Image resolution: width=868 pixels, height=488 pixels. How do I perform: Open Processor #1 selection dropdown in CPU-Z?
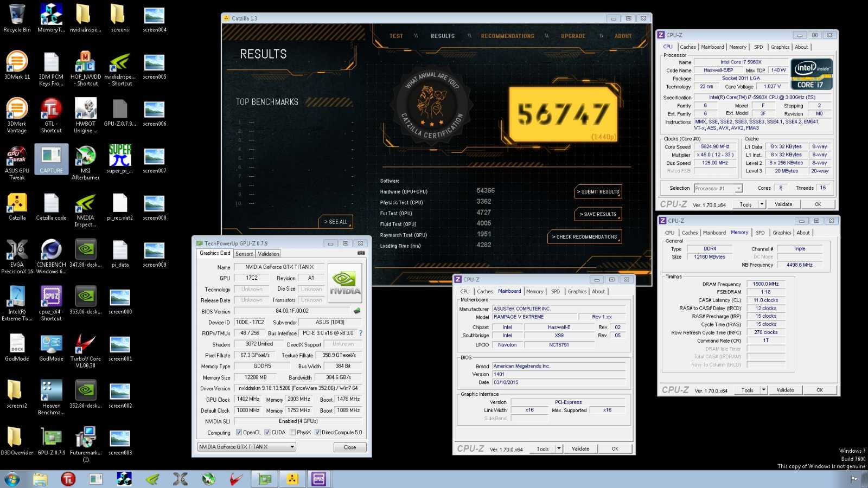point(718,188)
